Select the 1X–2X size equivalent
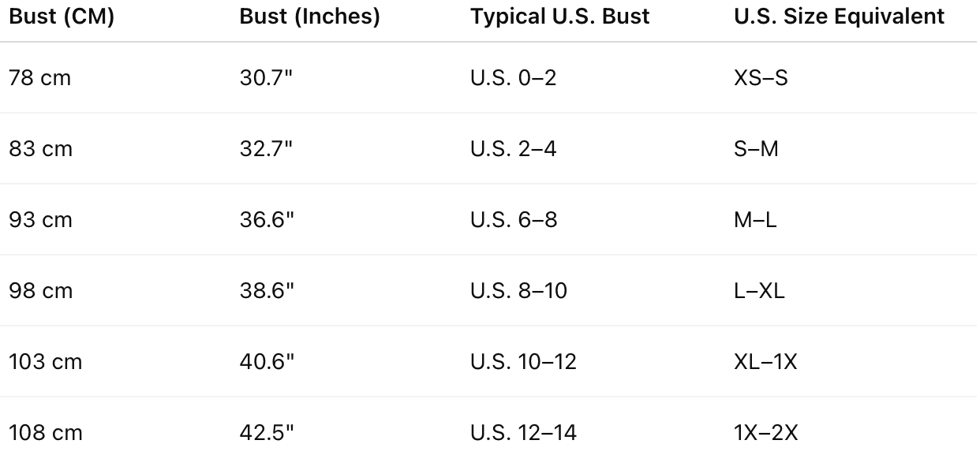 [766, 433]
